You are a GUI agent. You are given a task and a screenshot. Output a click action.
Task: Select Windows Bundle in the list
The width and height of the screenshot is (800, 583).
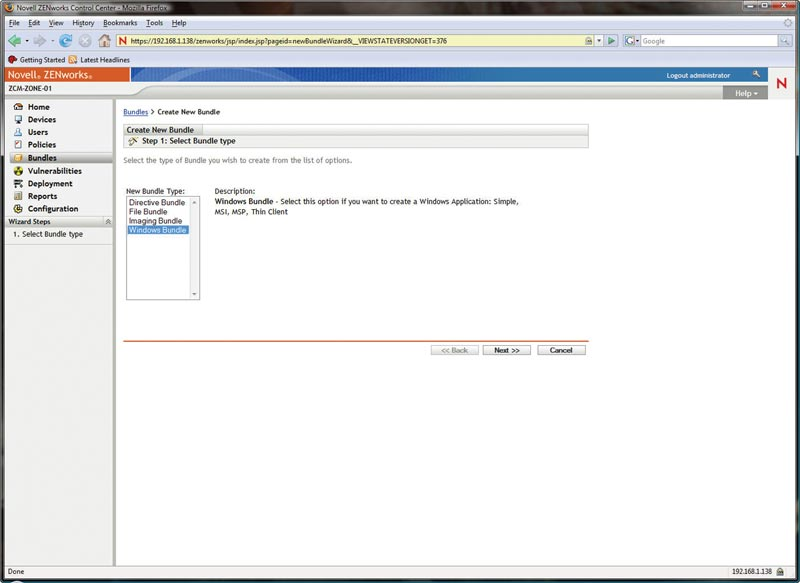click(158, 230)
